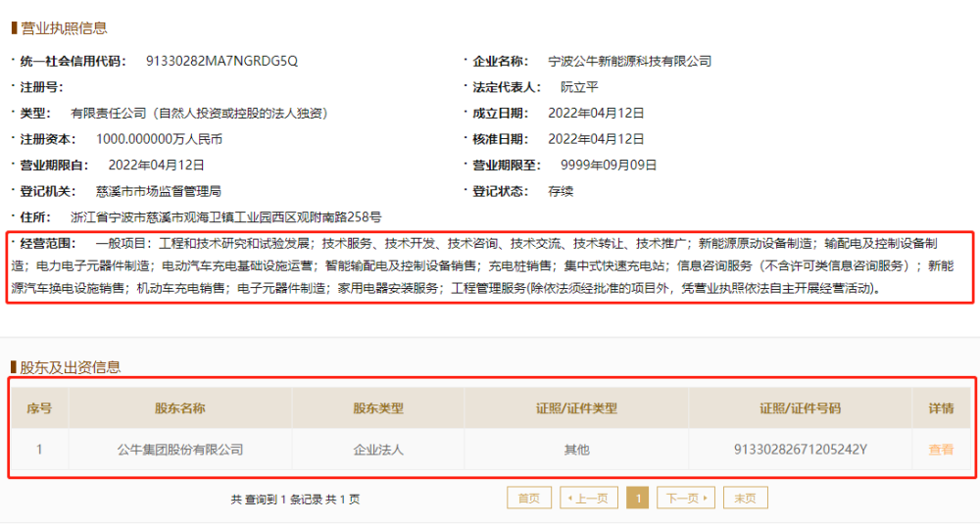Screen dimensions: 980x524
Task: Click the record count text 共 查询到 1 条记录
Action: pos(277,499)
